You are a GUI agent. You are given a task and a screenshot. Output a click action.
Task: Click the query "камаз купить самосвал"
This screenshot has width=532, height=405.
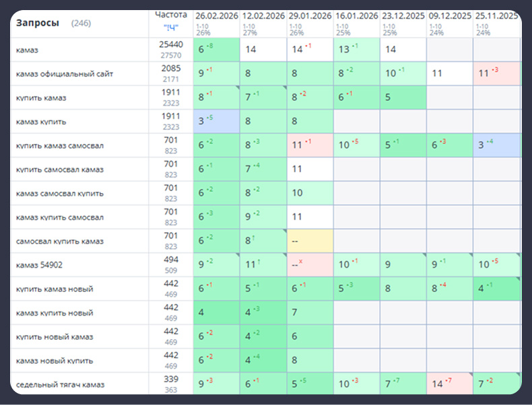coord(60,217)
